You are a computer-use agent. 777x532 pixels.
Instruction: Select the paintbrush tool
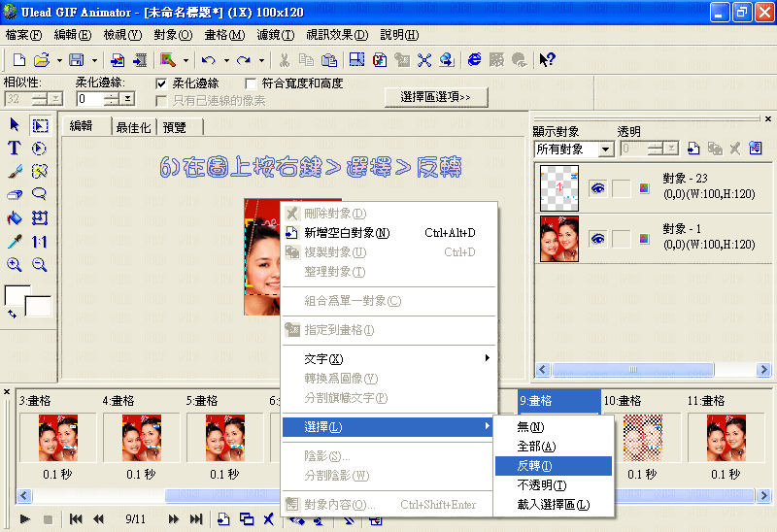coord(15,172)
